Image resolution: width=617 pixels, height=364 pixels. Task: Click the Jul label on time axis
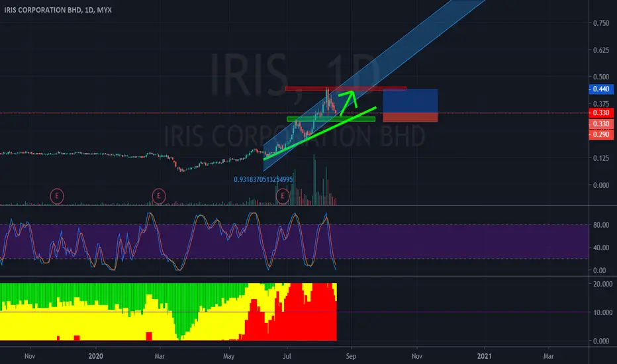[287, 356]
